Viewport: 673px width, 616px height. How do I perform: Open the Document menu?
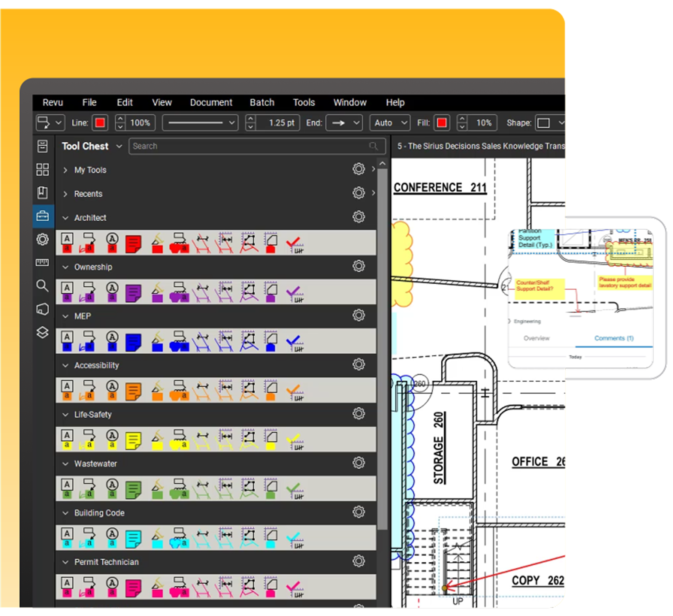pos(211,103)
